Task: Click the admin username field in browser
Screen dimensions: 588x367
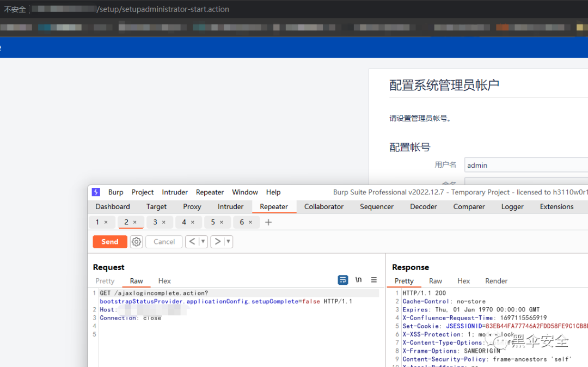Action: [x=526, y=165]
